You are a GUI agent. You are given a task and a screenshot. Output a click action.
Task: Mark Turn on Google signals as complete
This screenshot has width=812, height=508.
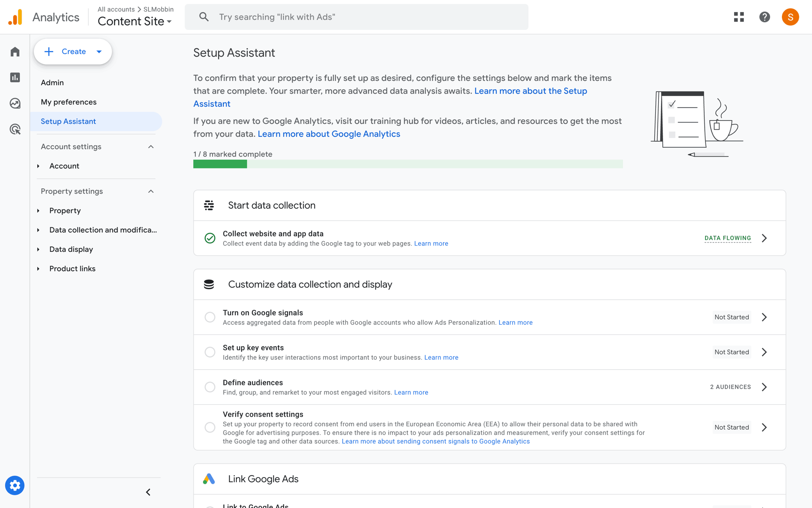point(210,317)
